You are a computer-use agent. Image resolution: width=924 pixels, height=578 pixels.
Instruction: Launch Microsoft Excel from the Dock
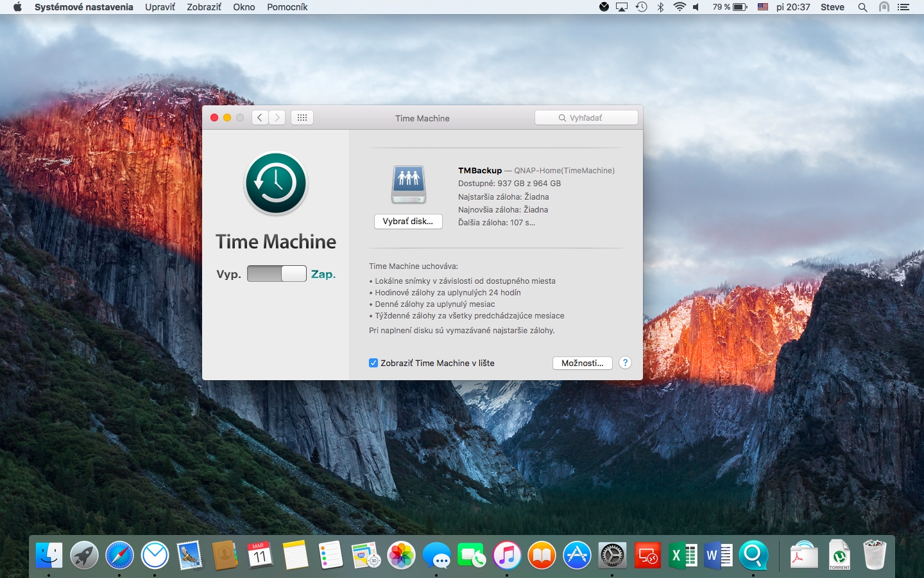(x=683, y=556)
